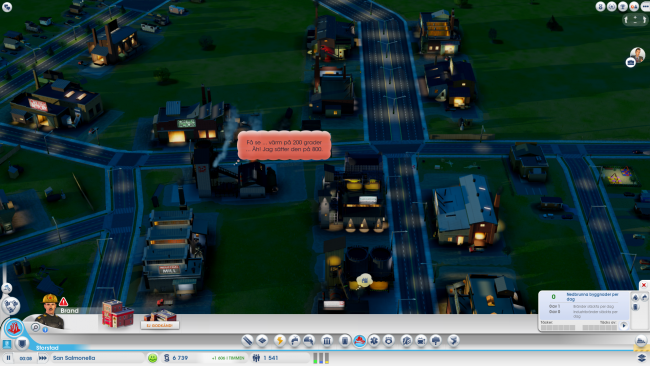Open the data layers icon

[642, 358]
